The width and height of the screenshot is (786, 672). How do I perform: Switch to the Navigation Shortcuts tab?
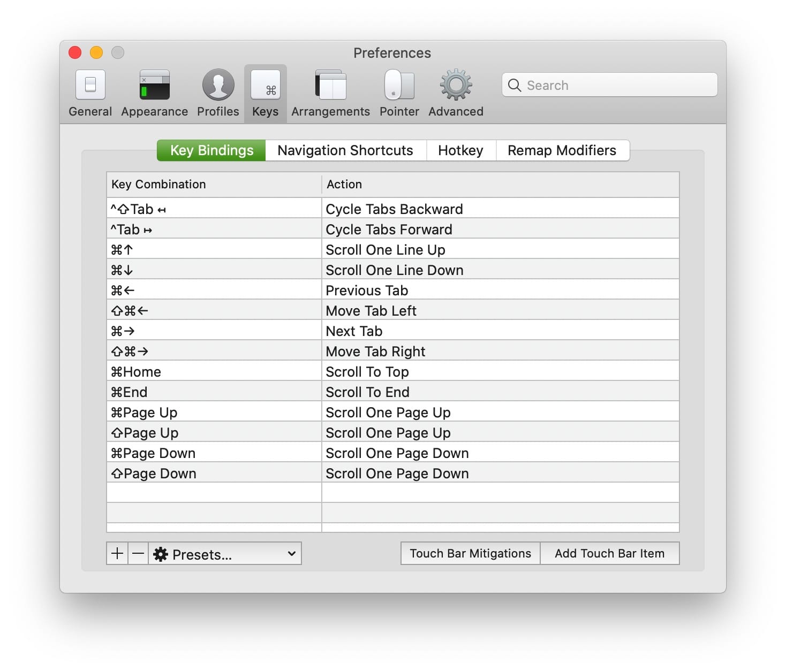pos(345,150)
